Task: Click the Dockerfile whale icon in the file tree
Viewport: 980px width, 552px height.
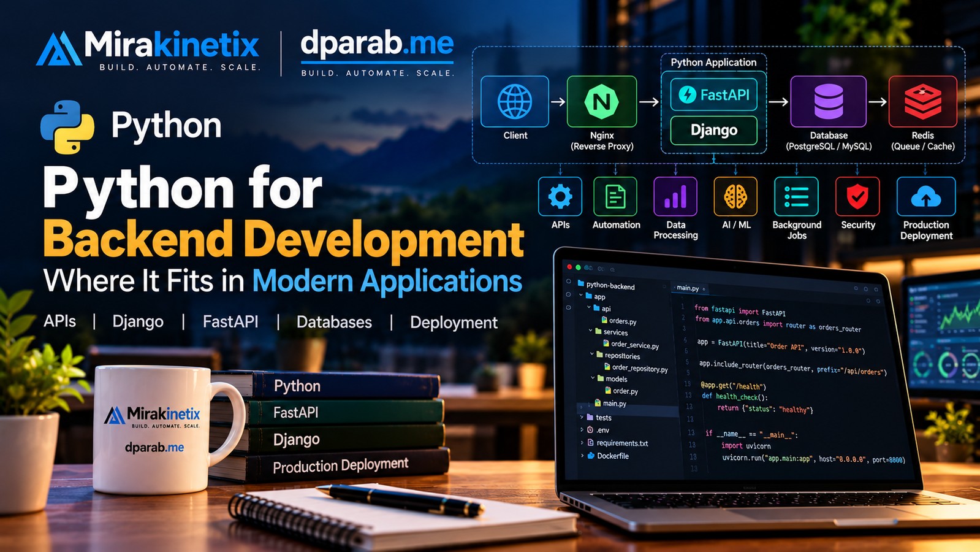Action: [591, 456]
